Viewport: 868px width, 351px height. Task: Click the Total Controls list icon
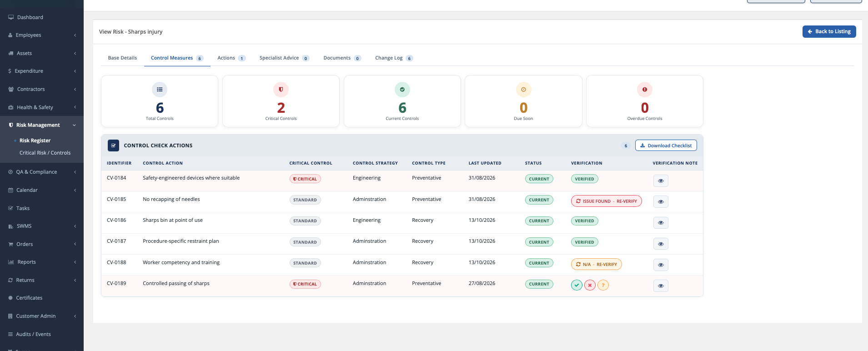coord(160,90)
